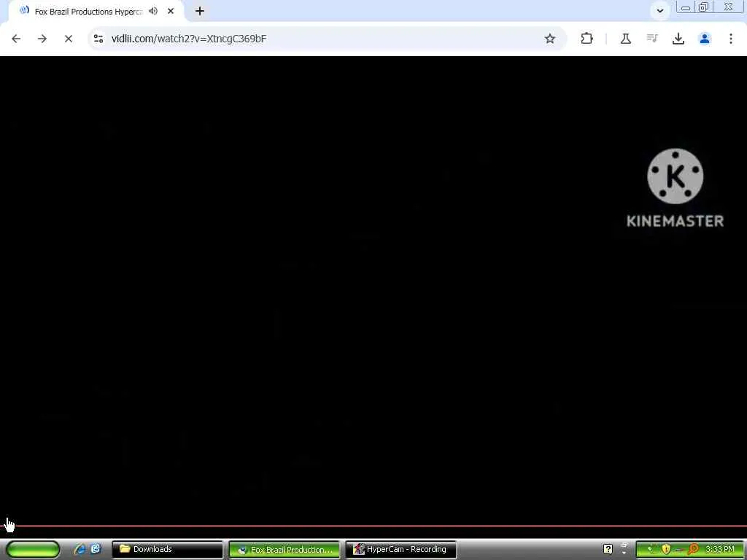Switch to HyperCam - Recording taskbar item
The image size is (747, 560).
tap(400, 549)
